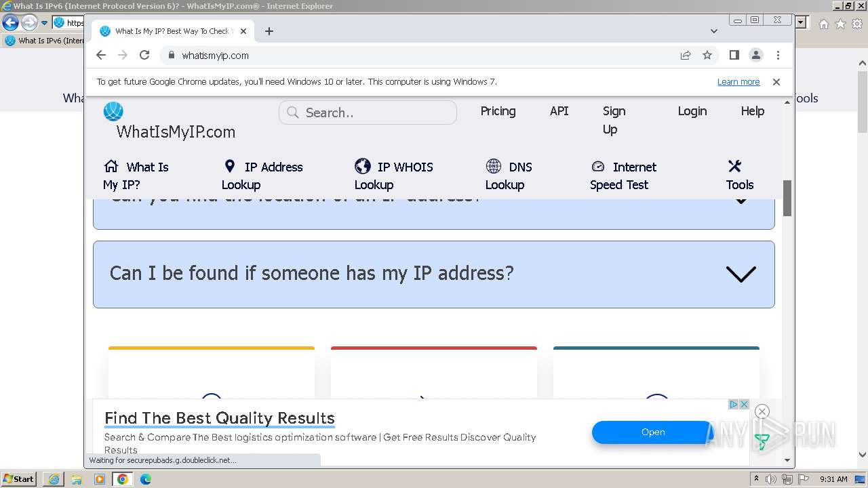Launch Windows Media Player from taskbar

pos(100,479)
